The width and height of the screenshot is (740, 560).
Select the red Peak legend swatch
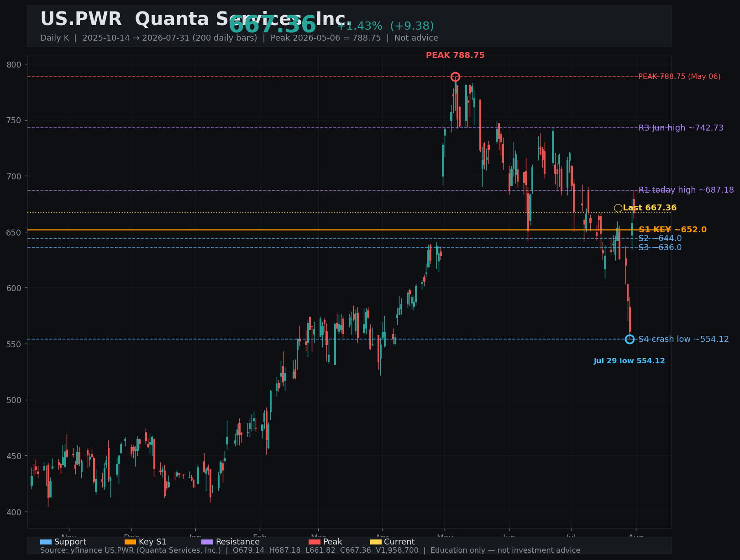(315, 542)
